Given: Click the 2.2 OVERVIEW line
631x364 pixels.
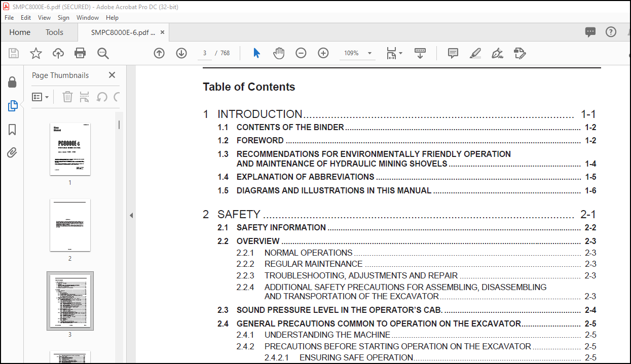Looking at the screenshot, I should (x=406, y=241).
